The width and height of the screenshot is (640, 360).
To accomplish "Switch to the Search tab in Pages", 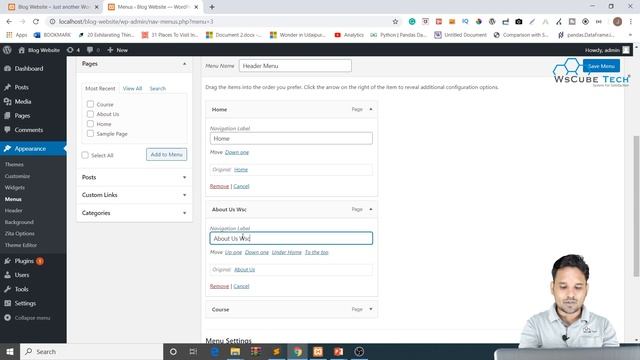I will coord(158,88).
